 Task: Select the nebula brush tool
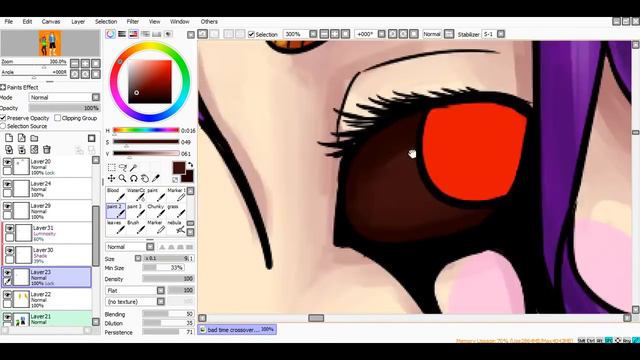pyautogui.click(x=176, y=227)
